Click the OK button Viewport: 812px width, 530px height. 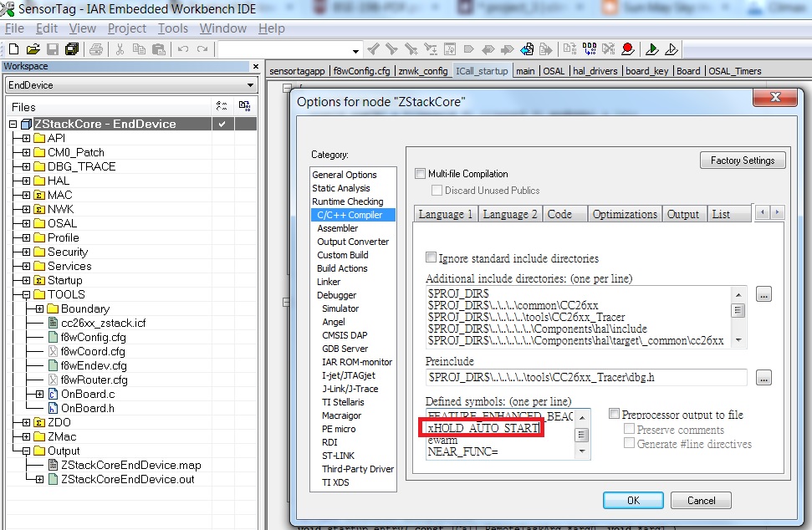(x=633, y=501)
